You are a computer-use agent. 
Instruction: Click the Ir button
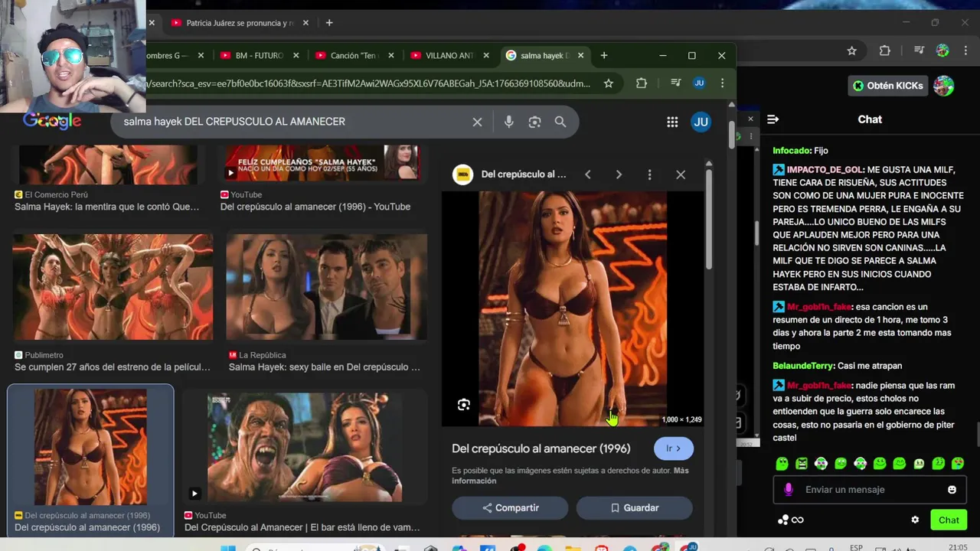point(674,448)
